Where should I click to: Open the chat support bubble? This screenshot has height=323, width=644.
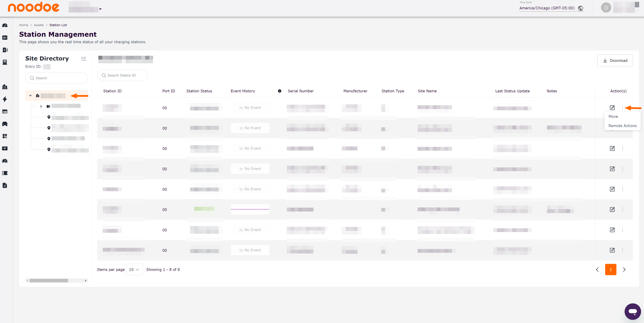632,311
